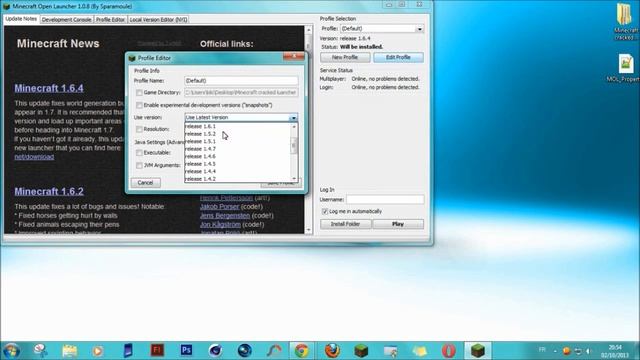Tick the Executable checkbox

tap(139, 153)
